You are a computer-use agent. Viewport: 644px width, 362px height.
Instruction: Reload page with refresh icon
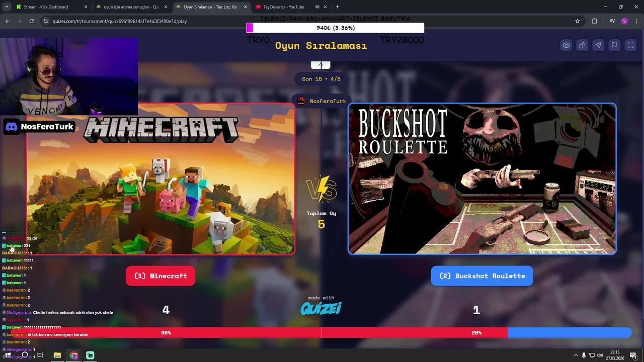click(31, 21)
